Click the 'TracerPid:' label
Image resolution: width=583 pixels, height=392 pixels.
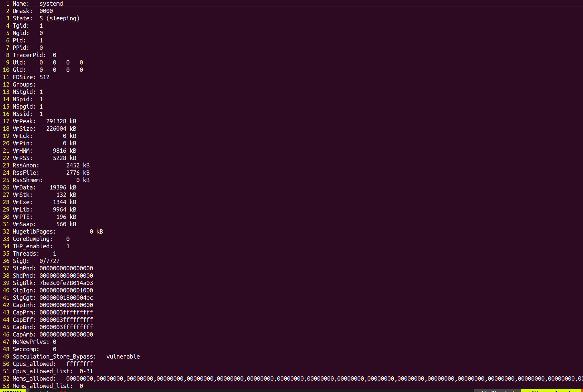pos(29,55)
